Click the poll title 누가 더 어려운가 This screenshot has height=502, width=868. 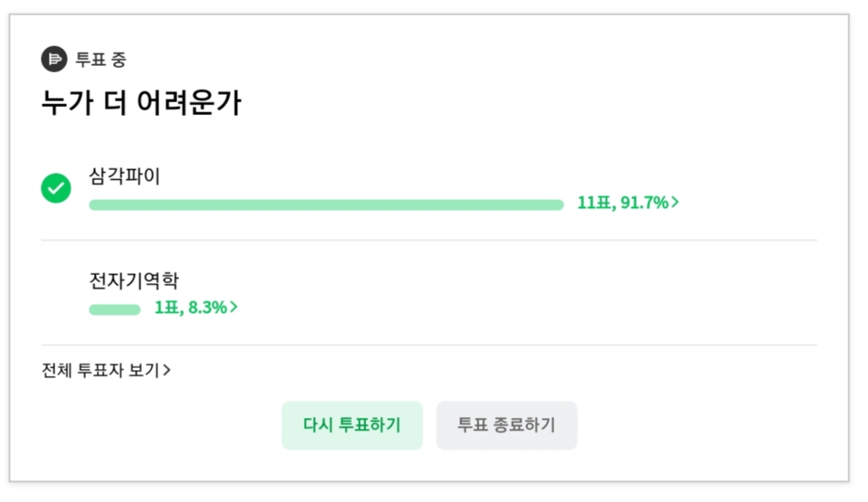click(x=142, y=103)
